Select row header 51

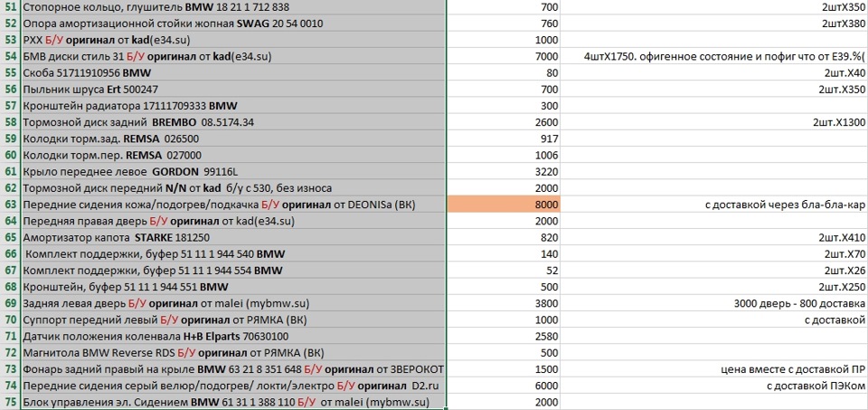click(10, 7)
